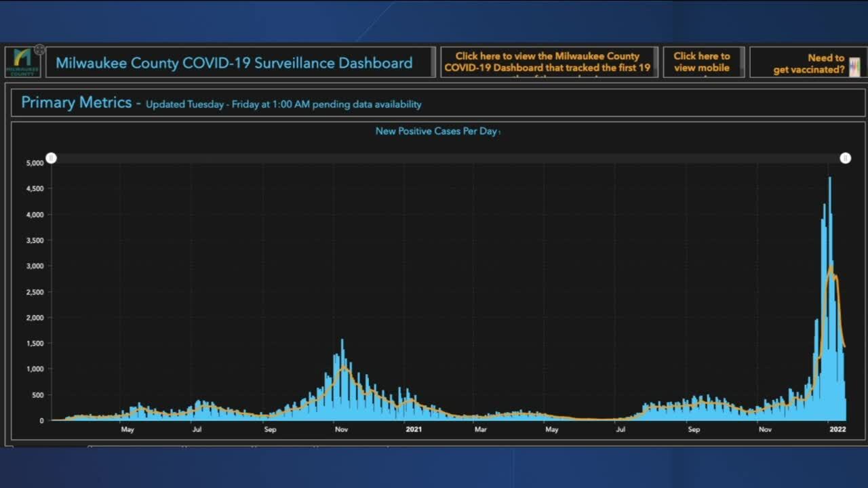Select the 2021 label on the time axis
The image size is (868, 488).
click(x=414, y=429)
